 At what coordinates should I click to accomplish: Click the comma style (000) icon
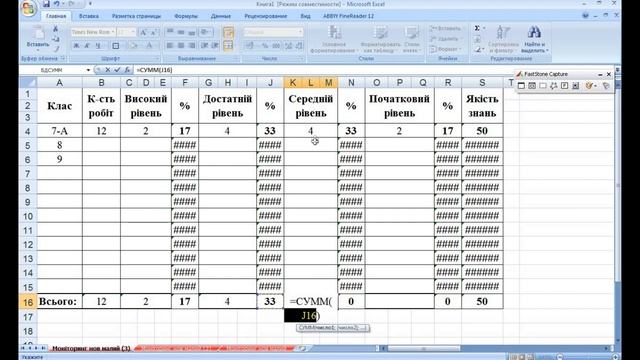[x=276, y=46]
